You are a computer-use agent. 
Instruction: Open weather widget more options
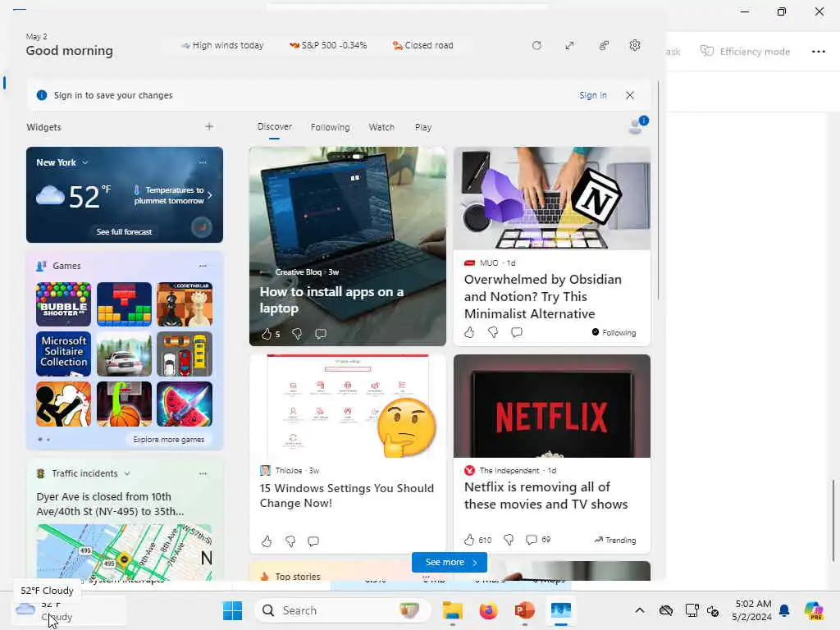[x=203, y=162]
